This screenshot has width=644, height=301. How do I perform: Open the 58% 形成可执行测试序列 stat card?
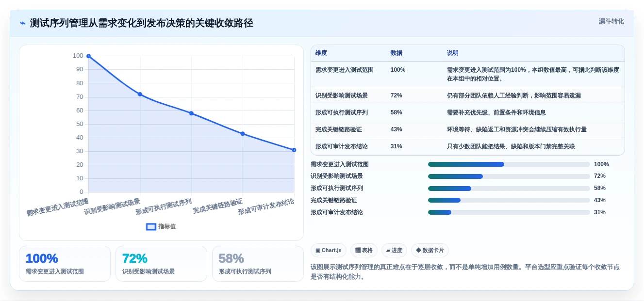point(258,264)
